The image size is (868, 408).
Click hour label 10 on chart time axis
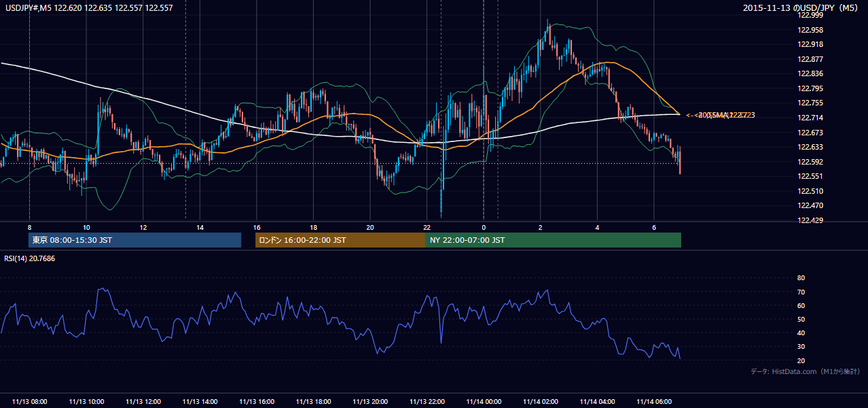pos(86,227)
